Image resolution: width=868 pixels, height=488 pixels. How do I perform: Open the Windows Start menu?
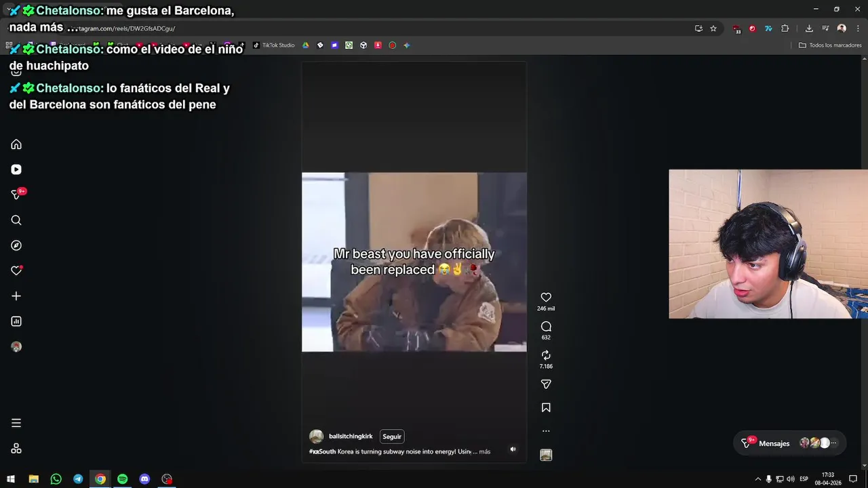click(x=11, y=479)
